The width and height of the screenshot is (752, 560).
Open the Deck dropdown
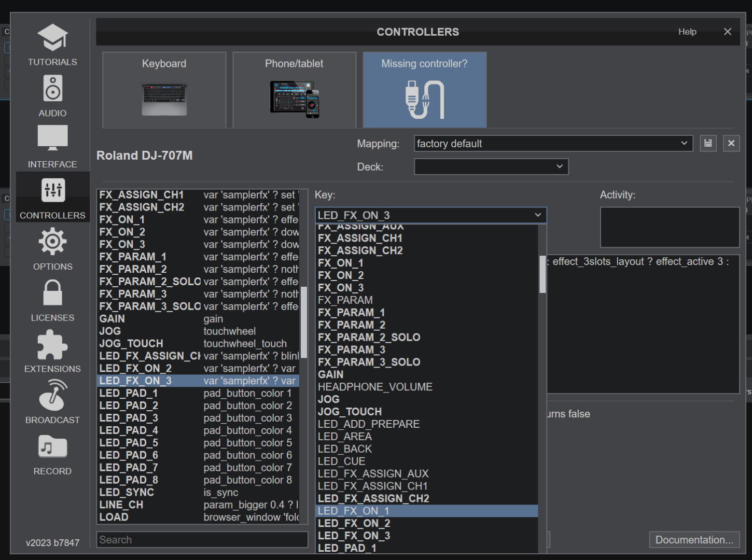491,166
